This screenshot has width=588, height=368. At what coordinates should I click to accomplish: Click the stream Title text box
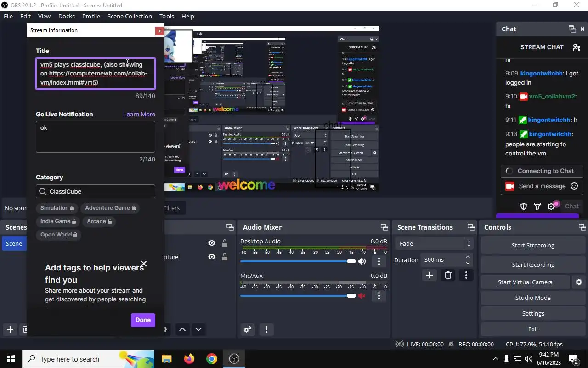(96, 73)
